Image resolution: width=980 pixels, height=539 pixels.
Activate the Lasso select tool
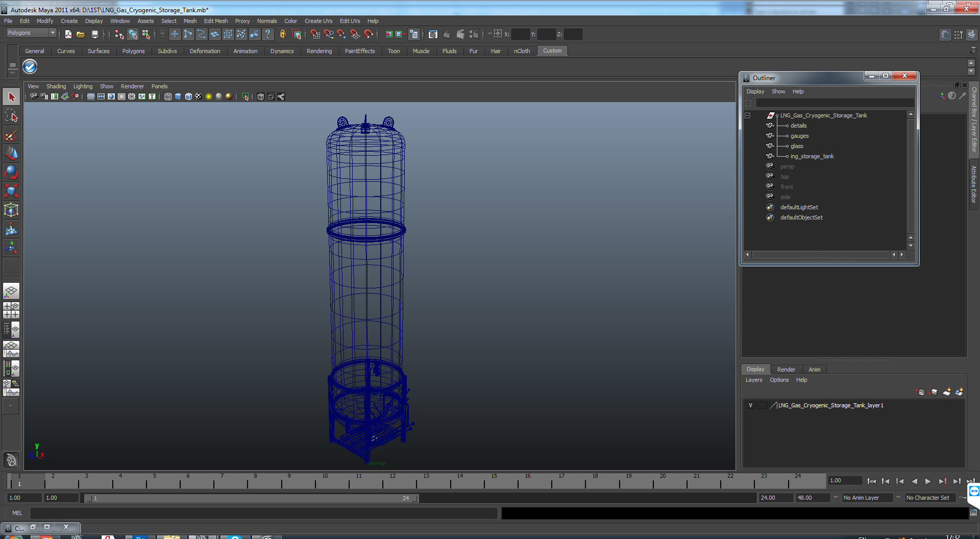coord(11,116)
